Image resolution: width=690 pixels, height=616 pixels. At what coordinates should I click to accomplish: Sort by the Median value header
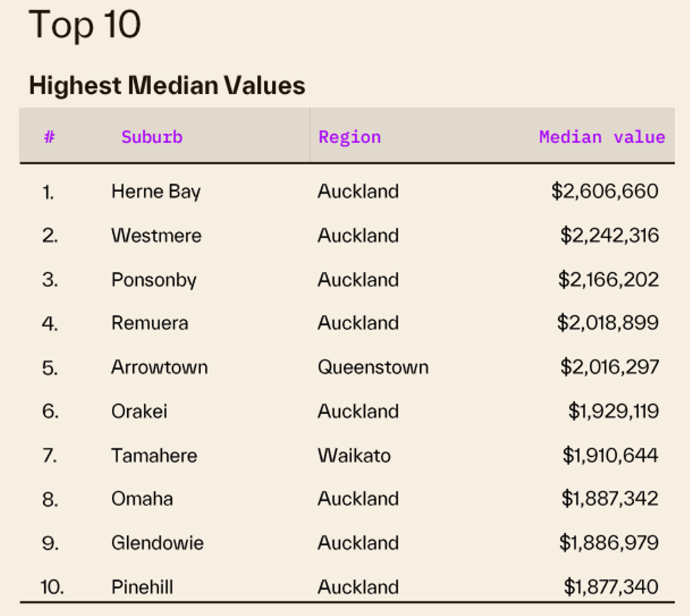pyautogui.click(x=601, y=137)
